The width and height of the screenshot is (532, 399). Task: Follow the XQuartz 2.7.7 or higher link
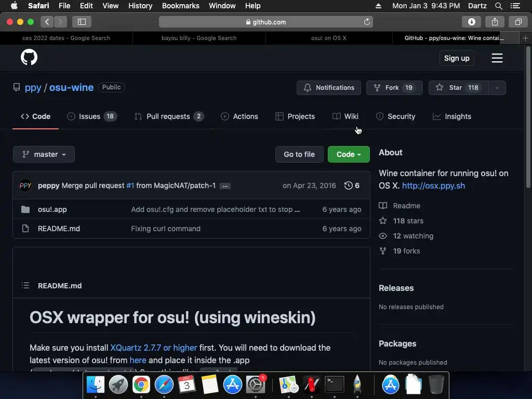point(154,348)
